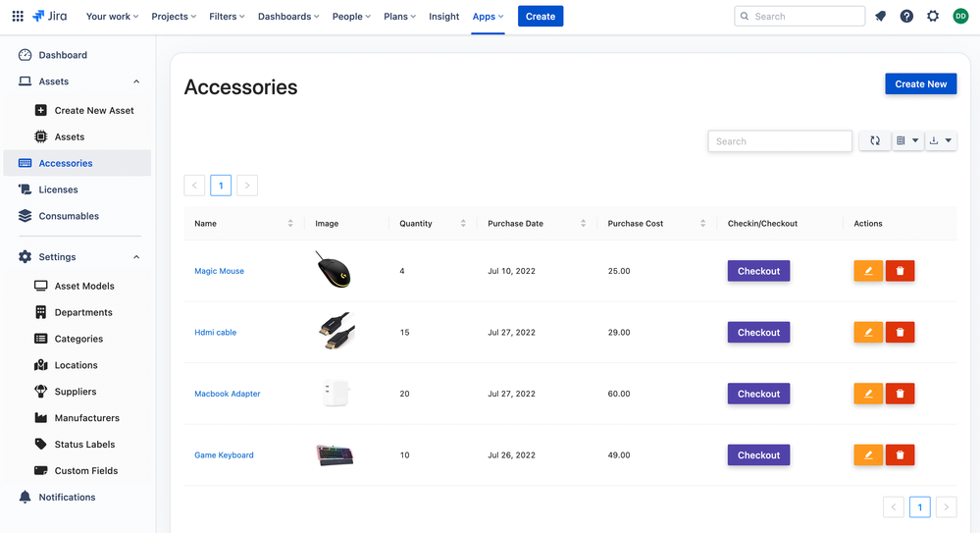
Task: Checkout the Hdmi cable
Action: tap(758, 332)
